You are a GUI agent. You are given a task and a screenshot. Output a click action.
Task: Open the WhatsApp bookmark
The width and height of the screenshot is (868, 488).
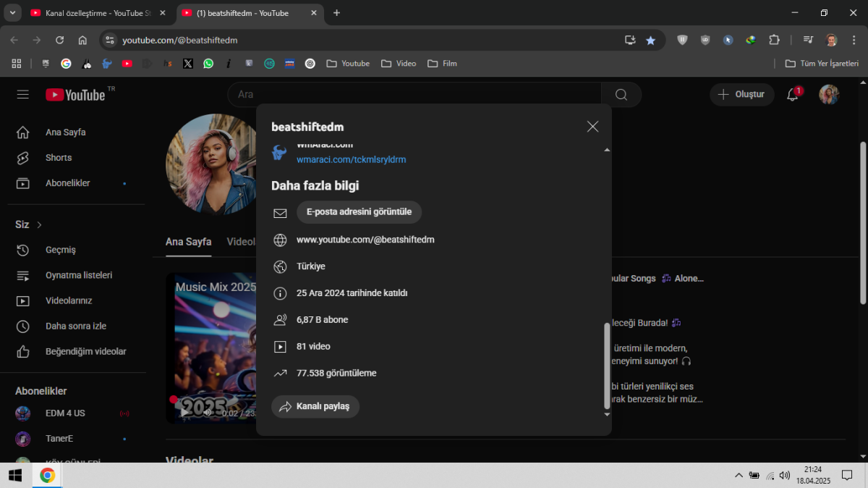pyautogui.click(x=208, y=64)
